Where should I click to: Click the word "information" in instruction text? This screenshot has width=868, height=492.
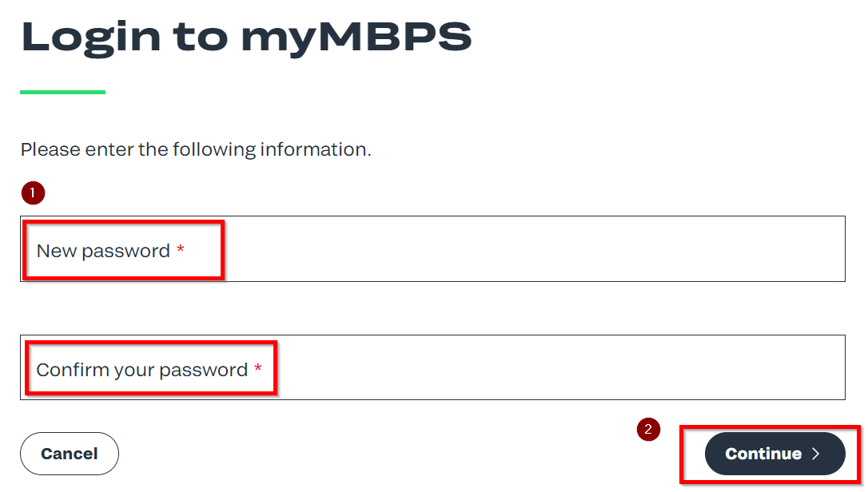[315, 149]
